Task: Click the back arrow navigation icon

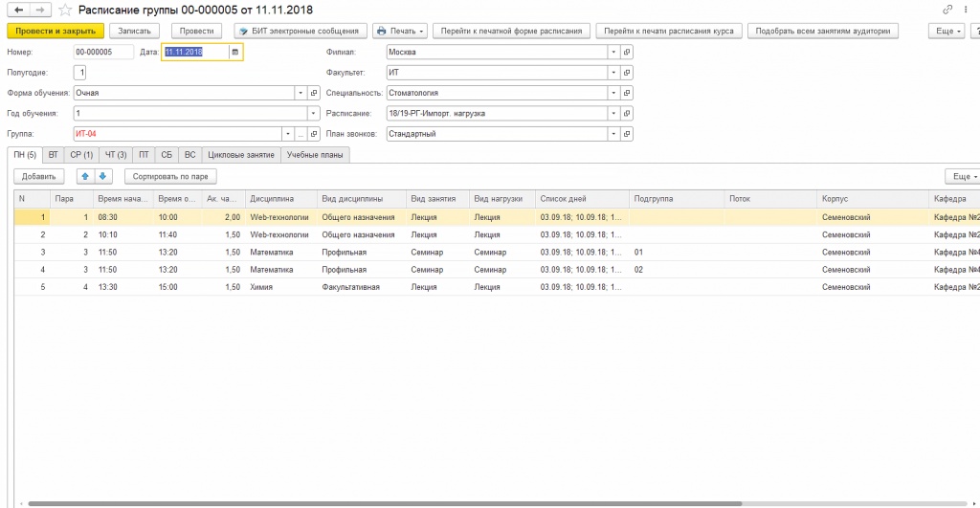Action: point(18,10)
